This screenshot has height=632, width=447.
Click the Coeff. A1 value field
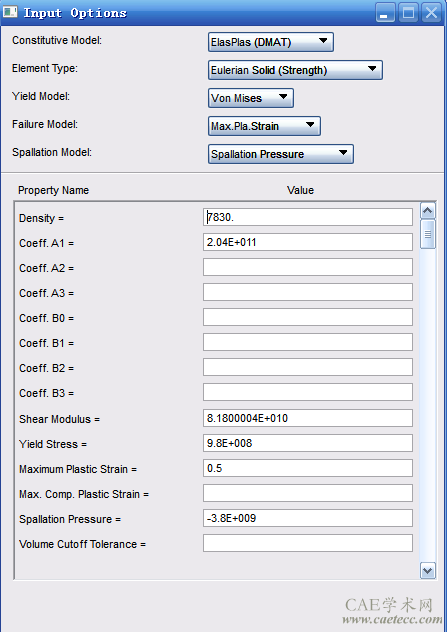pyautogui.click(x=308, y=242)
